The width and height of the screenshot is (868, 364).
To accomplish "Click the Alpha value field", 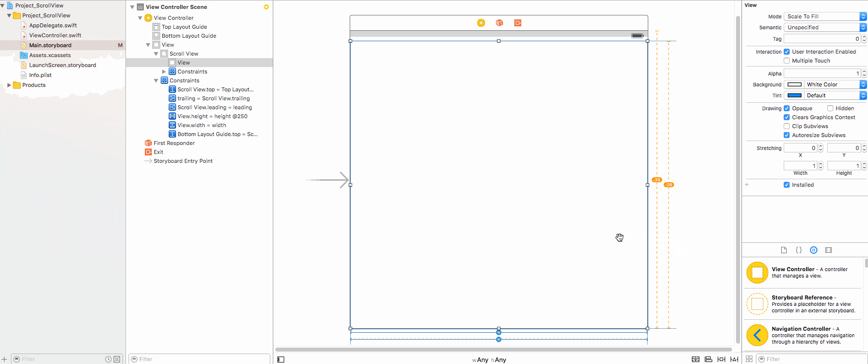I will (822, 73).
